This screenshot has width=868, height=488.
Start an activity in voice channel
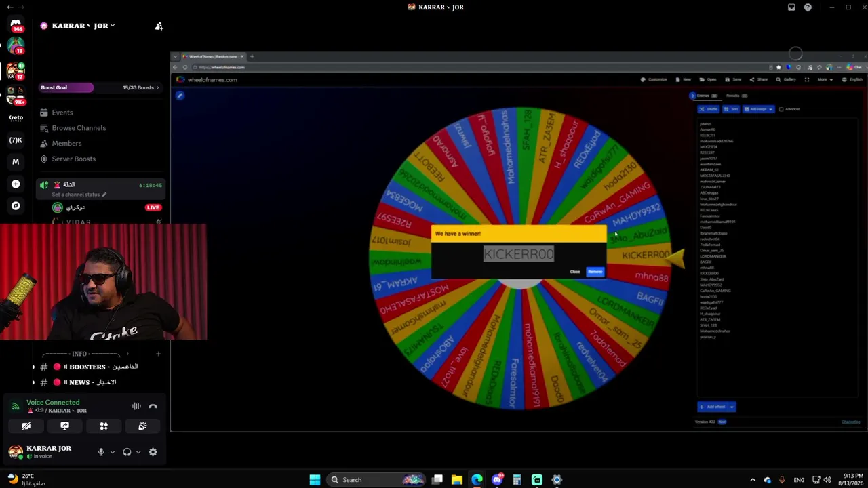(104, 426)
